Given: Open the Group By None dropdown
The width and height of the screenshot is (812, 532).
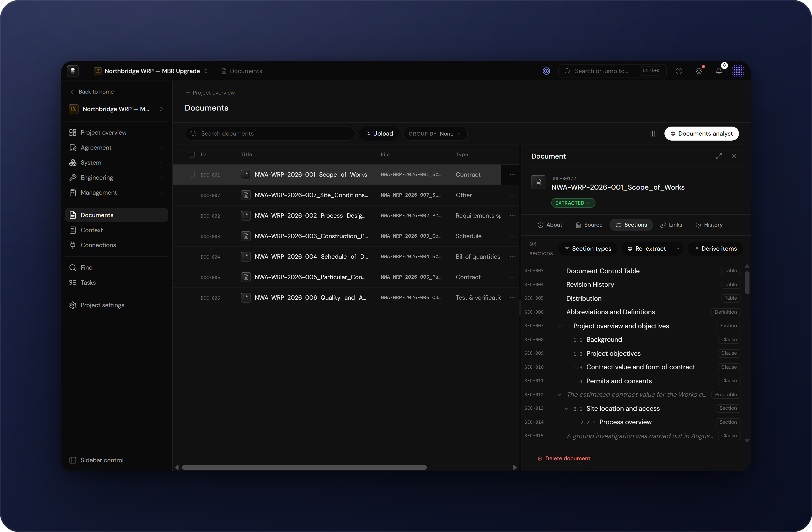Looking at the screenshot, I should coord(435,133).
